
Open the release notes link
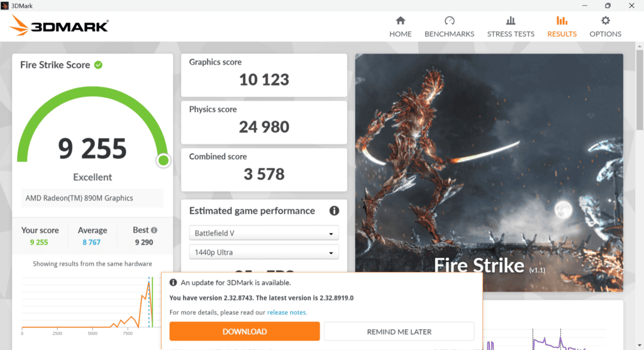coord(287,312)
